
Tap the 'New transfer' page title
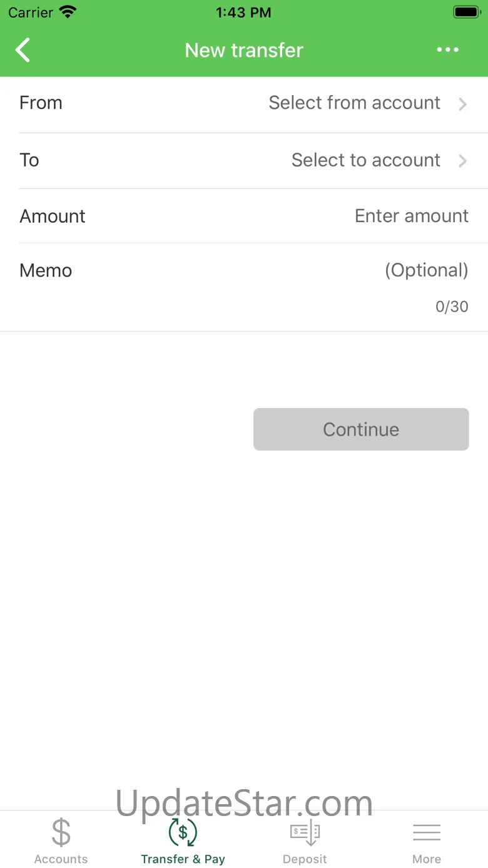[x=244, y=50]
